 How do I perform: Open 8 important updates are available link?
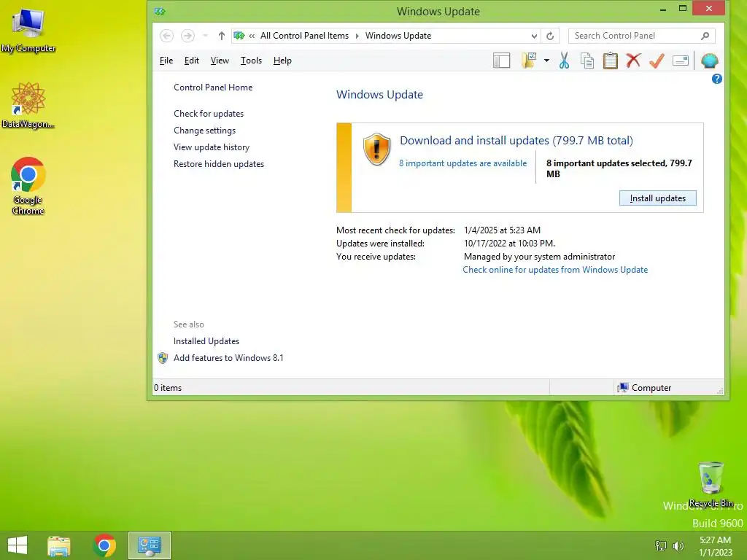(x=462, y=163)
